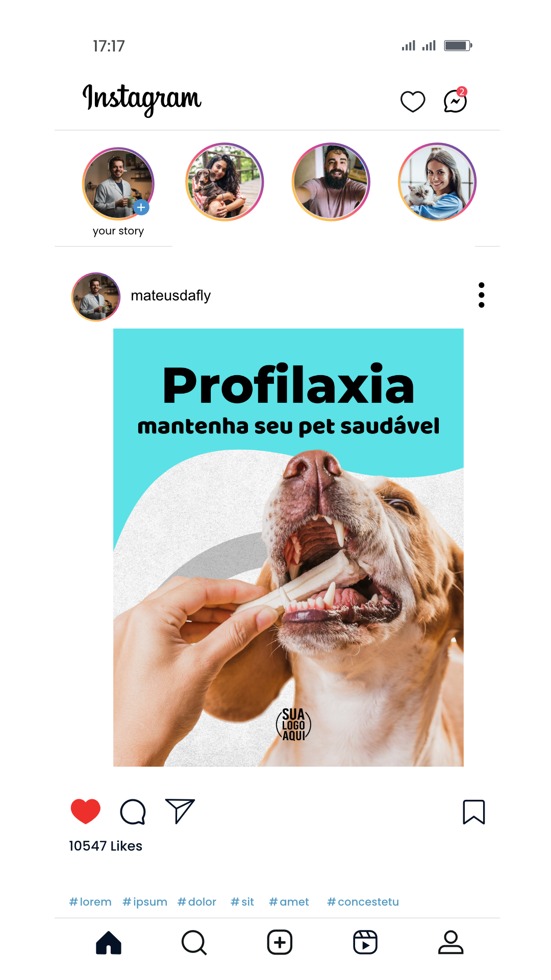The width and height of the screenshot is (551, 980).
Task: Open three-dot post options menu
Action: coord(482,295)
